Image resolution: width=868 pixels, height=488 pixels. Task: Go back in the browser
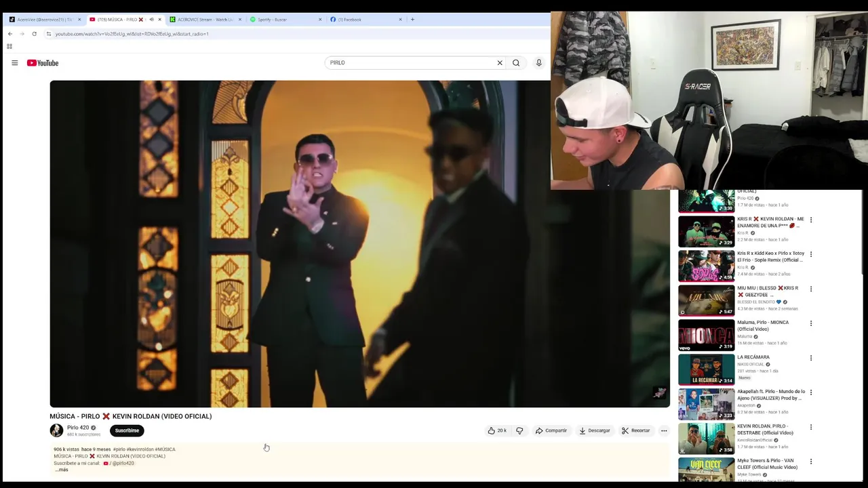(10, 34)
